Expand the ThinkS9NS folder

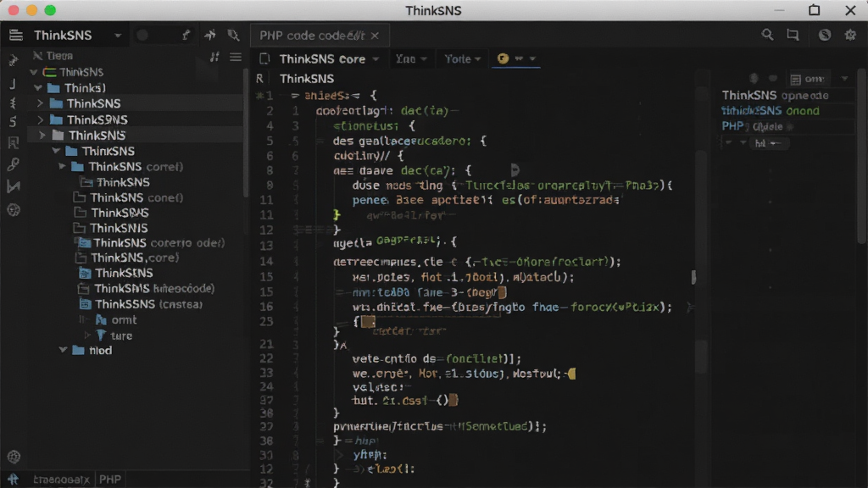coord(40,119)
